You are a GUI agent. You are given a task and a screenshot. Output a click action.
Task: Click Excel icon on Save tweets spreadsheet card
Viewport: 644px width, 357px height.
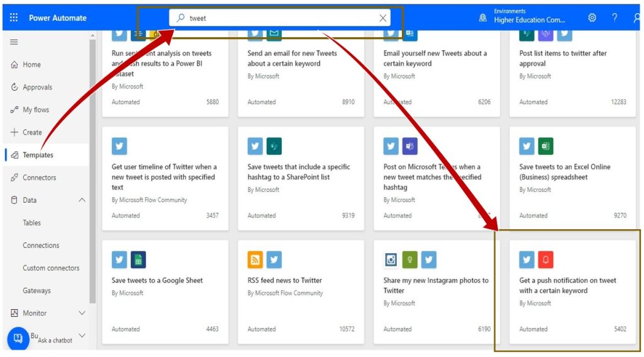[x=545, y=146]
